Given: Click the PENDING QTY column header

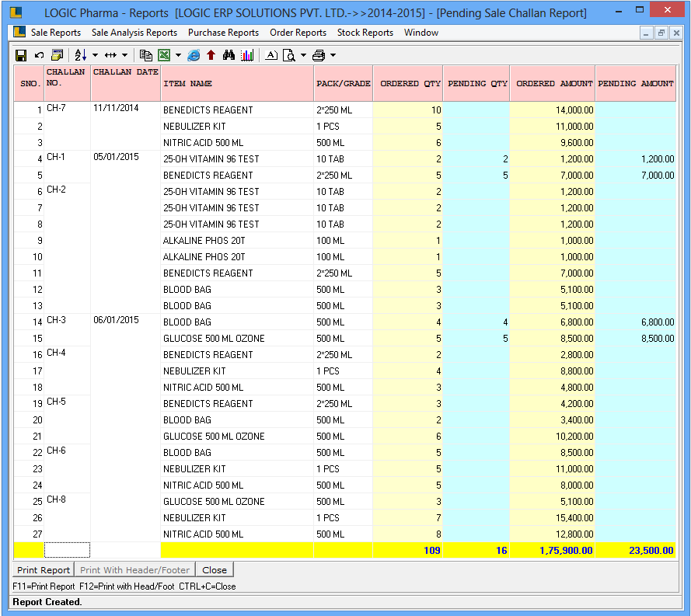Looking at the screenshot, I should pos(476,84).
